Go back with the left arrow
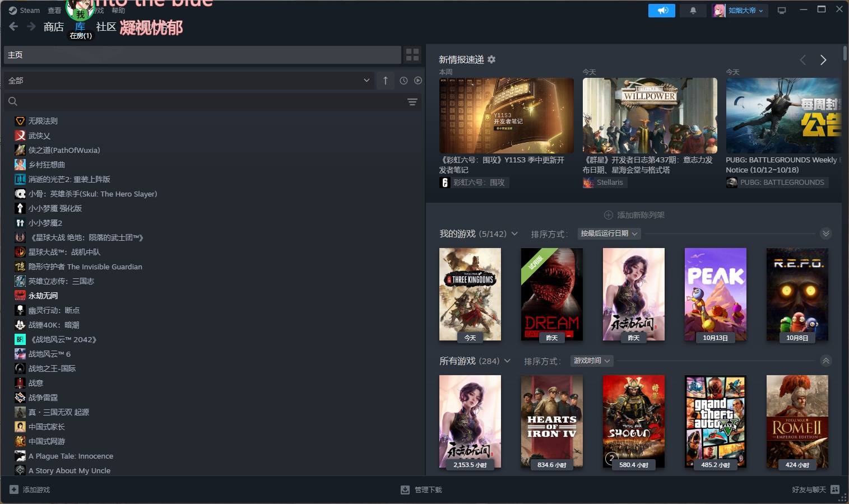 (x=13, y=26)
